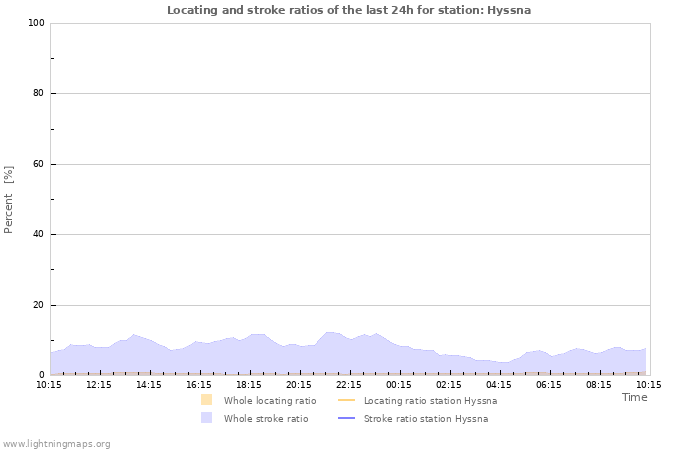Image resolution: width=700 pixels, height=450 pixels.
Task: Click the 14:15 time axis label
Action: coord(149,385)
